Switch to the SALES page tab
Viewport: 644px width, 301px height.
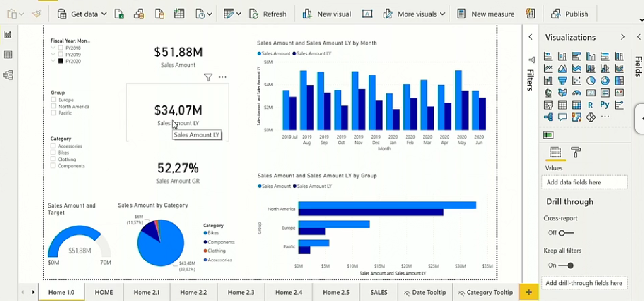[378, 292]
